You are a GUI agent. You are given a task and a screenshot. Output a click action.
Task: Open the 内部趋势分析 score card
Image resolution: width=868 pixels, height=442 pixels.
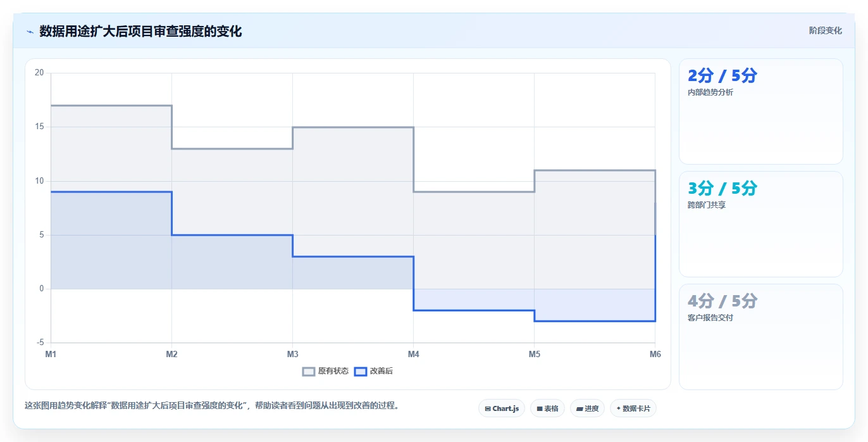tap(760, 111)
